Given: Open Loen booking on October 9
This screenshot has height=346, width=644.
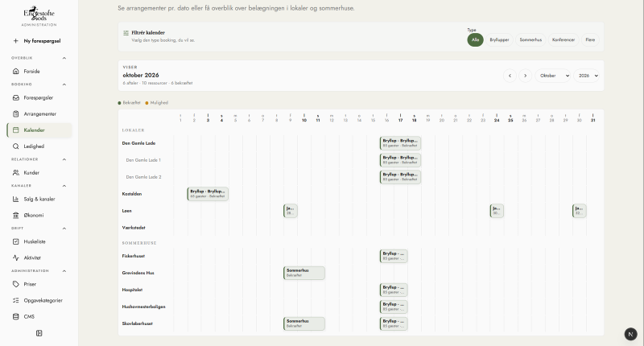Looking at the screenshot, I should (291, 211).
